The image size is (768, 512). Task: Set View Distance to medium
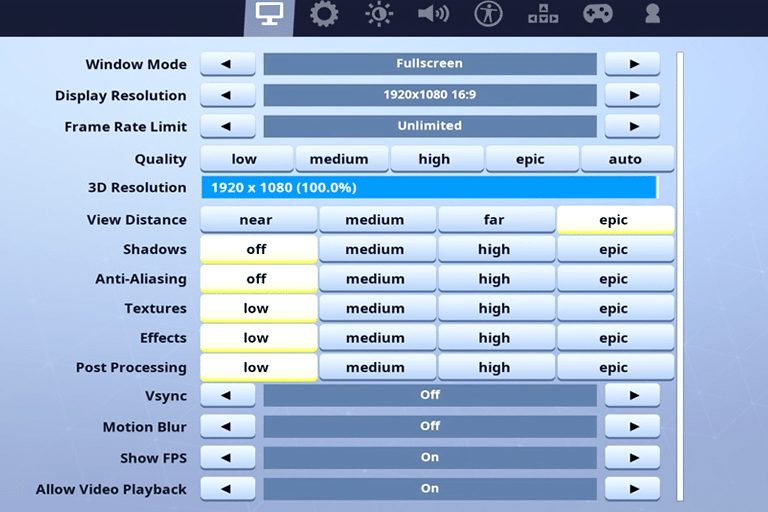(x=378, y=219)
